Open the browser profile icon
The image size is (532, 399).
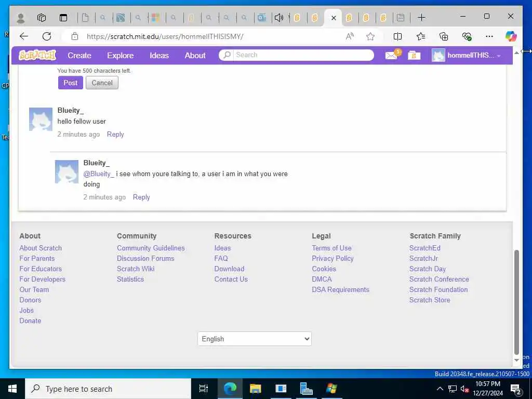tap(21, 18)
